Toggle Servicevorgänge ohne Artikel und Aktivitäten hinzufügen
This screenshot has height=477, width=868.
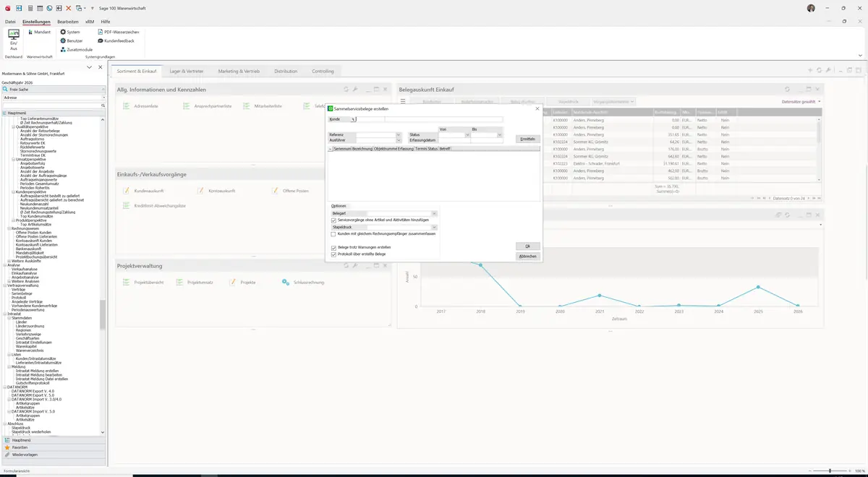coord(333,220)
